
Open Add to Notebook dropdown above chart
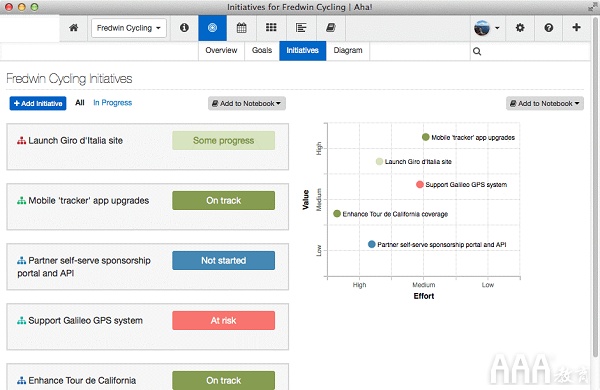pos(545,103)
